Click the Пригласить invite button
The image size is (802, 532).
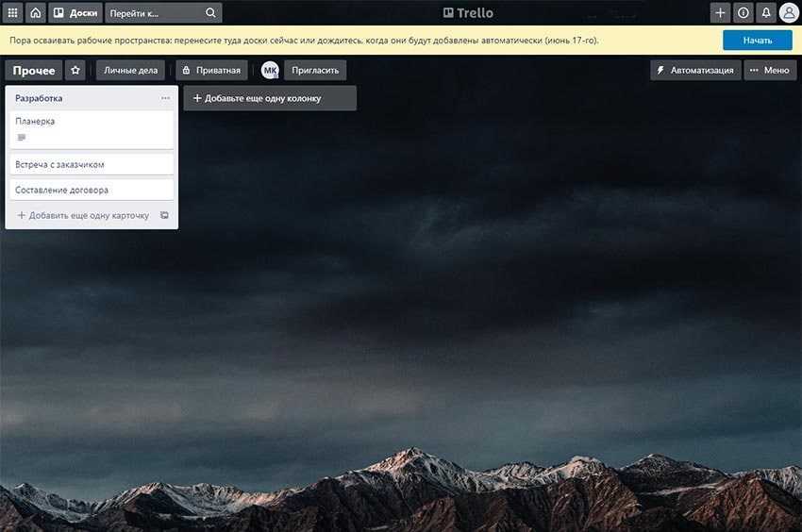click(x=316, y=71)
